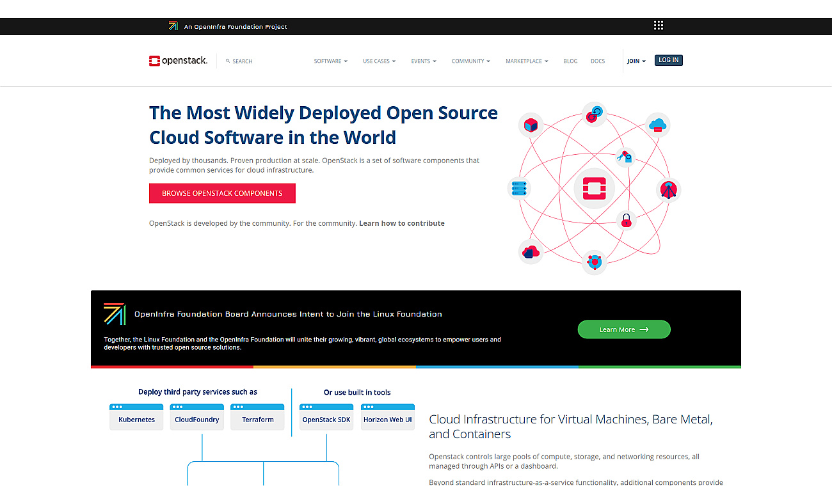Go to the Blog page
The width and height of the screenshot is (832, 504).
pyautogui.click(x=570, y=61)
